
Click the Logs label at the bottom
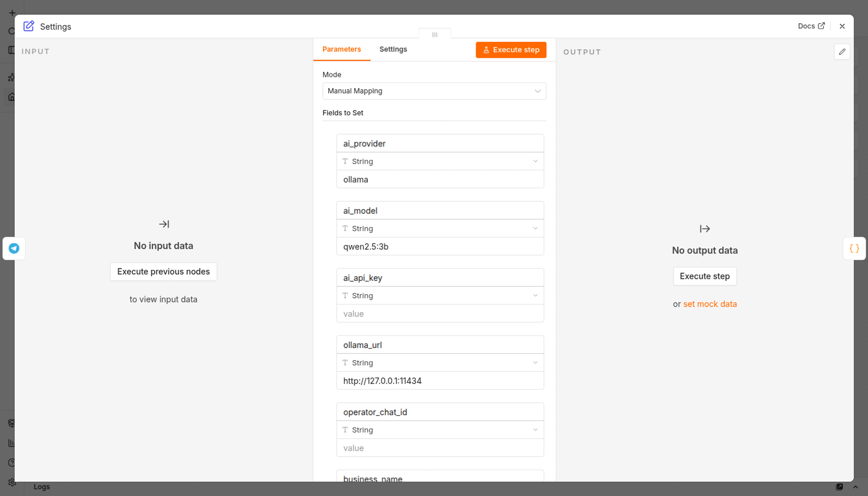coord(42,487)
